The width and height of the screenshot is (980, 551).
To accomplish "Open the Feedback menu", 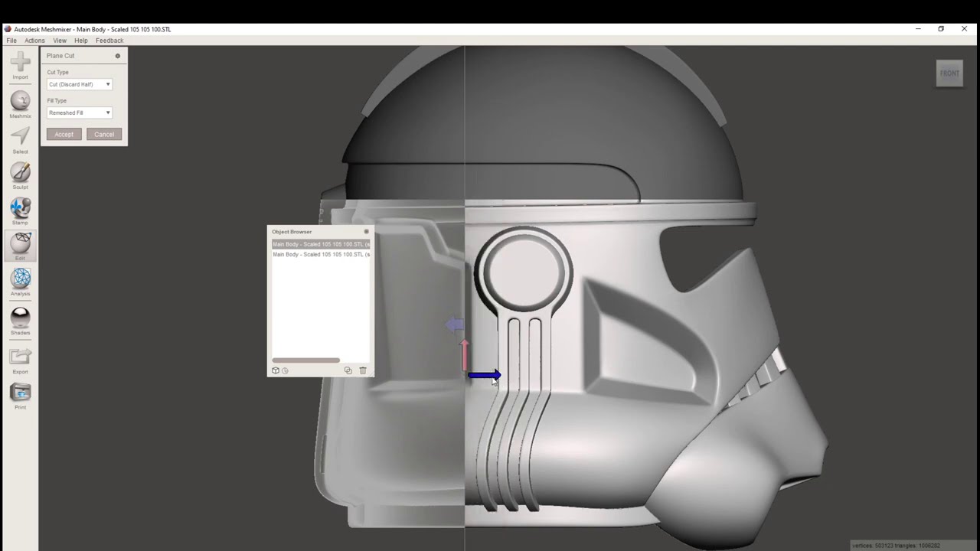I will (109, 41).
